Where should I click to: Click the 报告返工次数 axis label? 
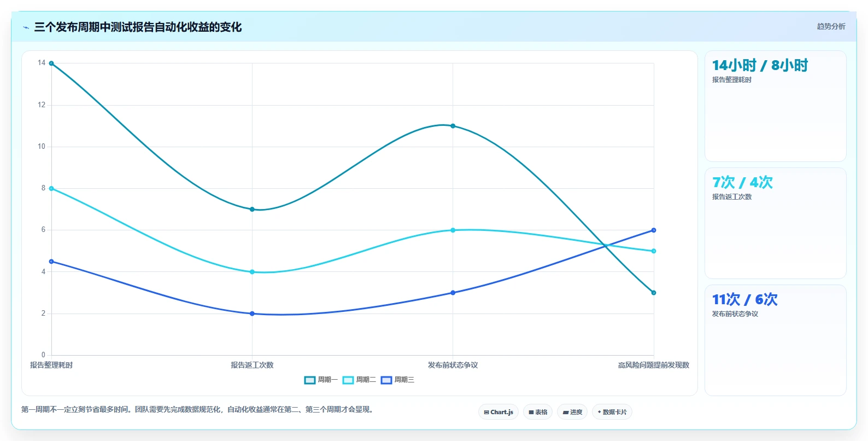(252, 365)
